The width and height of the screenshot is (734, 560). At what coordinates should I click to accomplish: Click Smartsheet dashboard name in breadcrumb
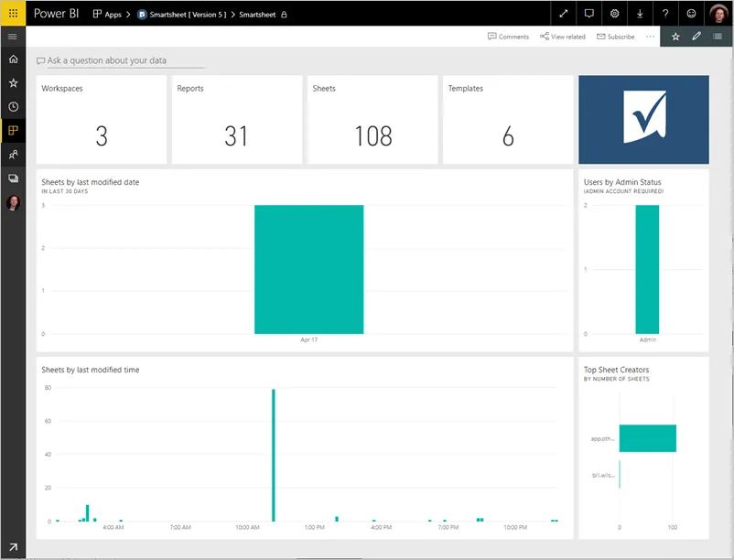pos(257,15)
